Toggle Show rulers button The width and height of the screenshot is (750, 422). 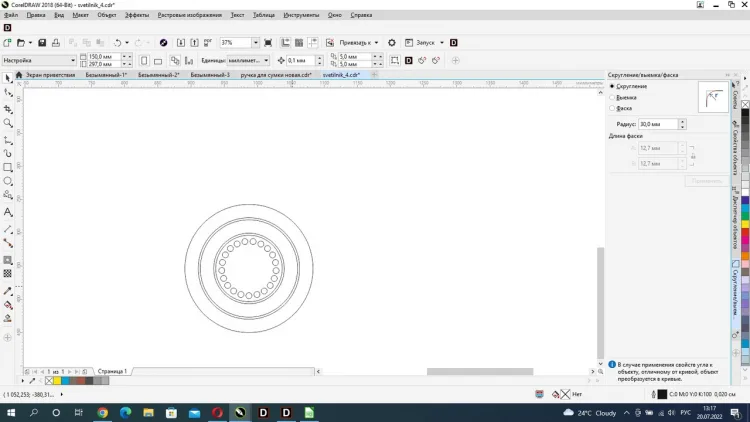pyautogui.click(x=286, y=43)
